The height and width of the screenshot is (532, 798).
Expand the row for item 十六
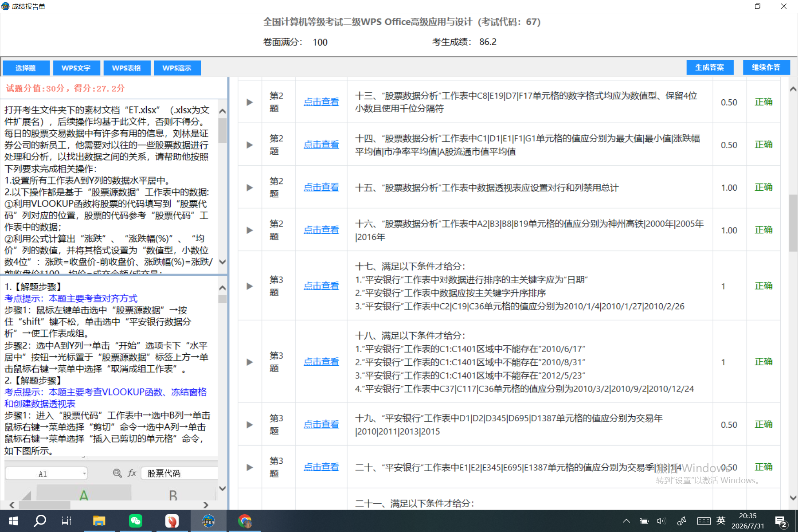[x=250, y=230]
